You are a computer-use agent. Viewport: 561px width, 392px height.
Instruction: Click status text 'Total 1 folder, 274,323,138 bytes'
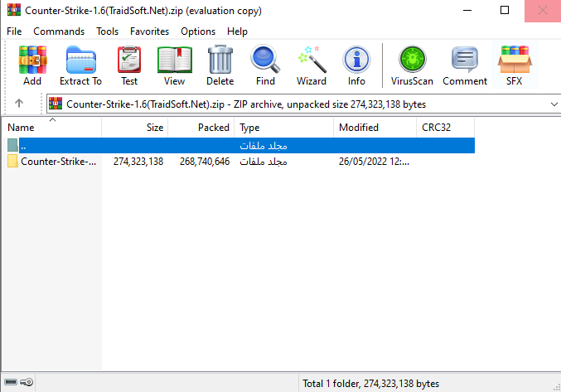tap(370, 384)
